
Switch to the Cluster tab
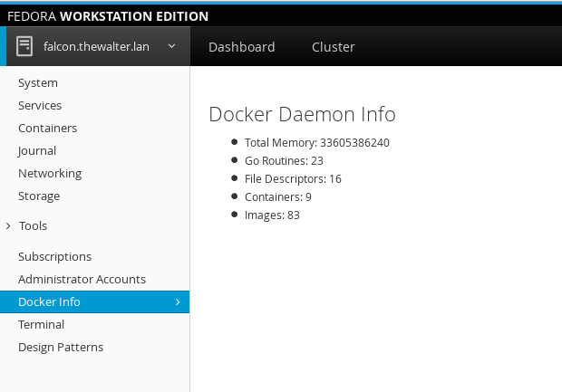point(333,47)
